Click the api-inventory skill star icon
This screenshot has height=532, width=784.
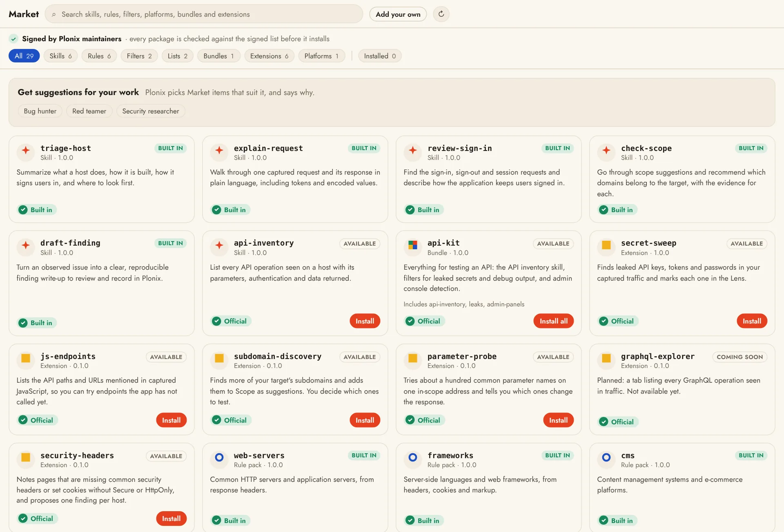219,246
